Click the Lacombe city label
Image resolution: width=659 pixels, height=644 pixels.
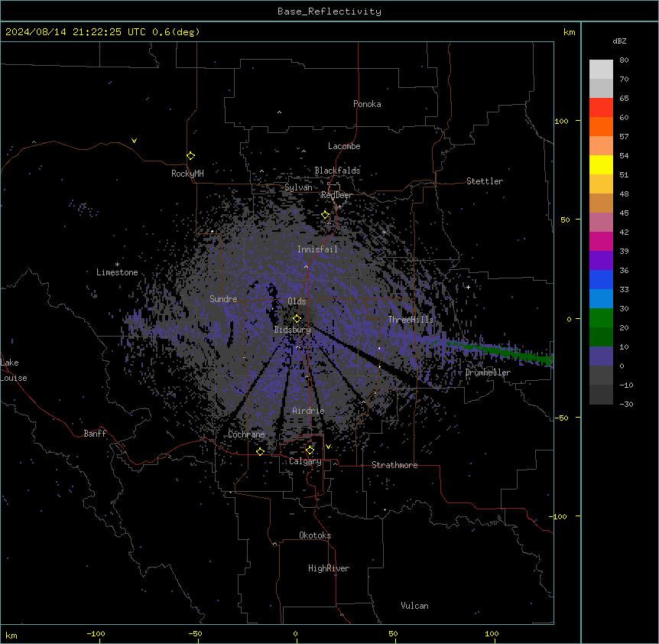pos(344,146)
